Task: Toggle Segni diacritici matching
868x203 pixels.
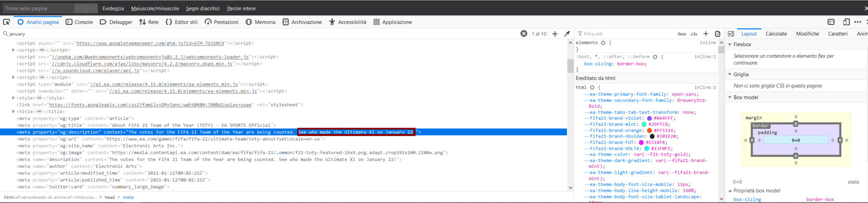Action: pyautogui.click(x=203, y=8)
